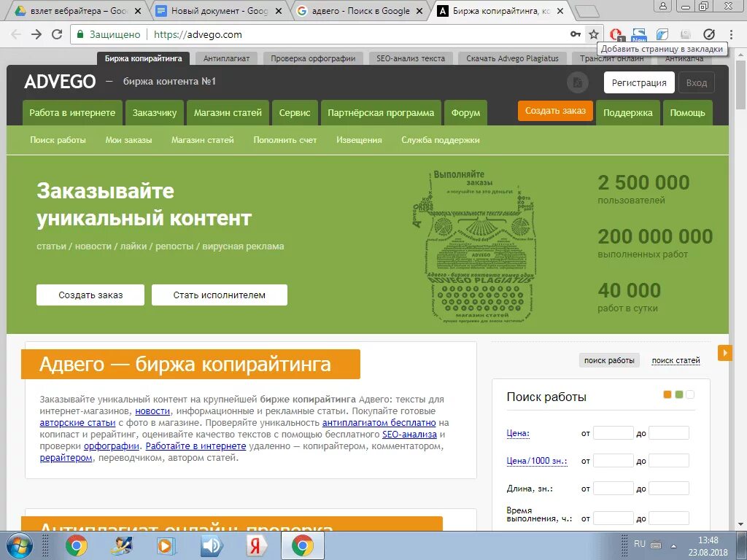Click Стать исполнителем button
Screen dimensions: 747x560
coord(219,295)
